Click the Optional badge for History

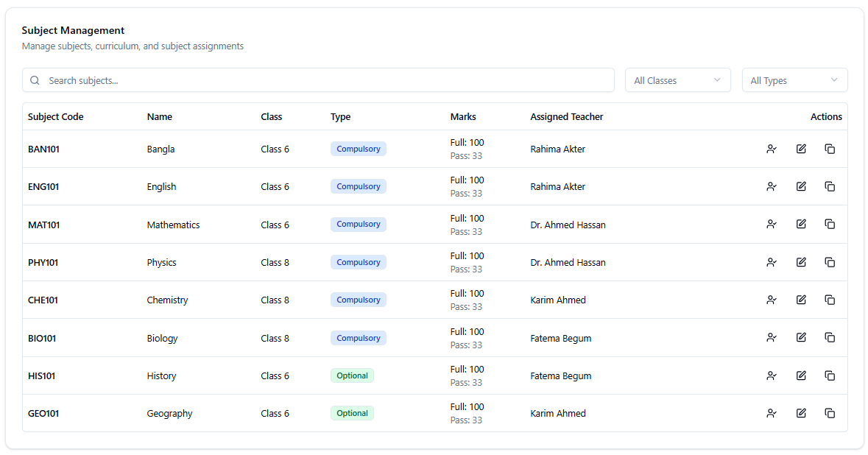coord(352,375)
